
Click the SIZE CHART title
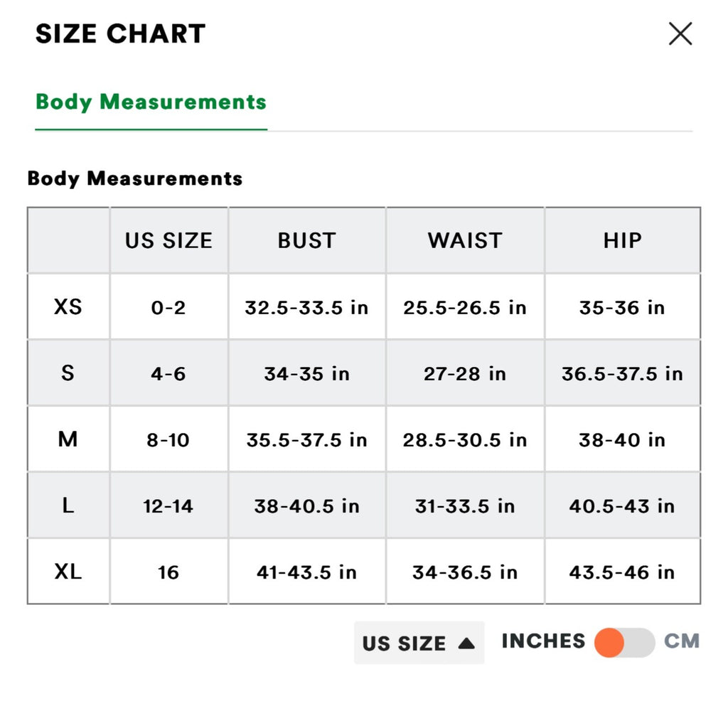120,33
